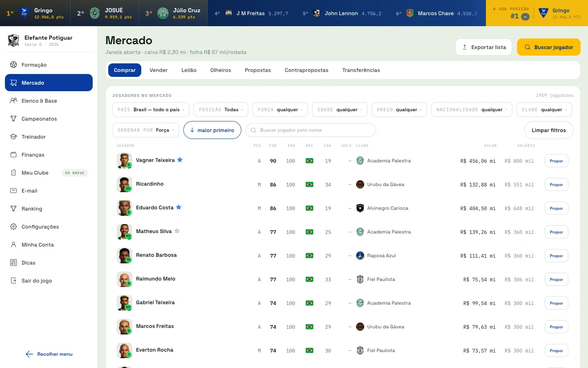Click the 'Buscar jogador pelo nome' search field

(311, 130)
